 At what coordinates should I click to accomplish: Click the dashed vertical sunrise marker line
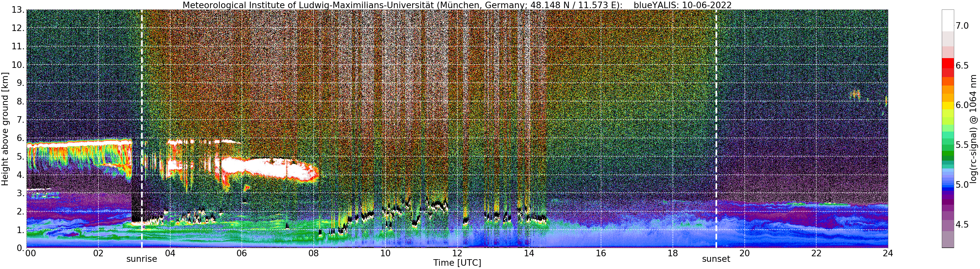pos(141,129)
